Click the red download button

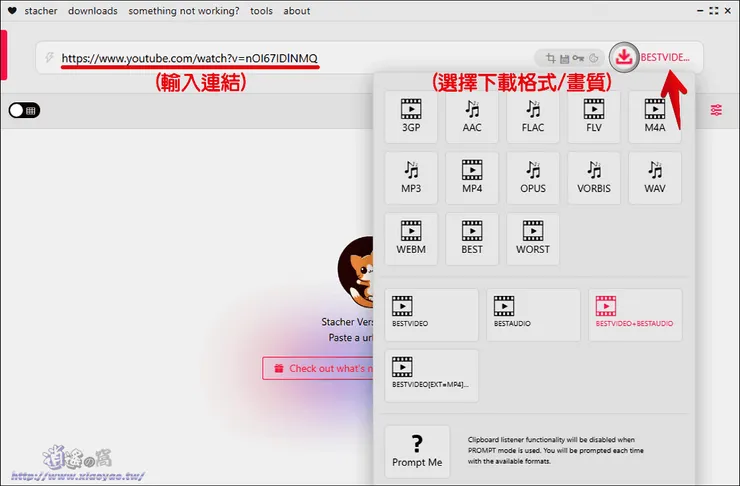623,58
